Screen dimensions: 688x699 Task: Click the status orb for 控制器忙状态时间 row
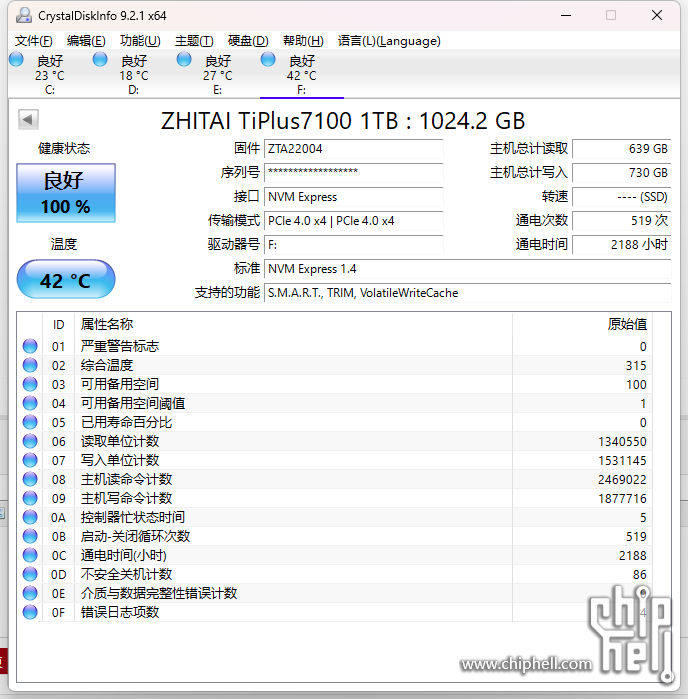click(x=30, y=517)
